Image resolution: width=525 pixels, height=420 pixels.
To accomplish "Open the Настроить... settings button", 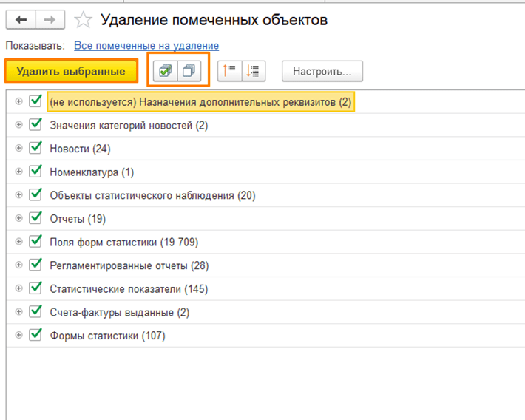I will [x=322, y=72].
